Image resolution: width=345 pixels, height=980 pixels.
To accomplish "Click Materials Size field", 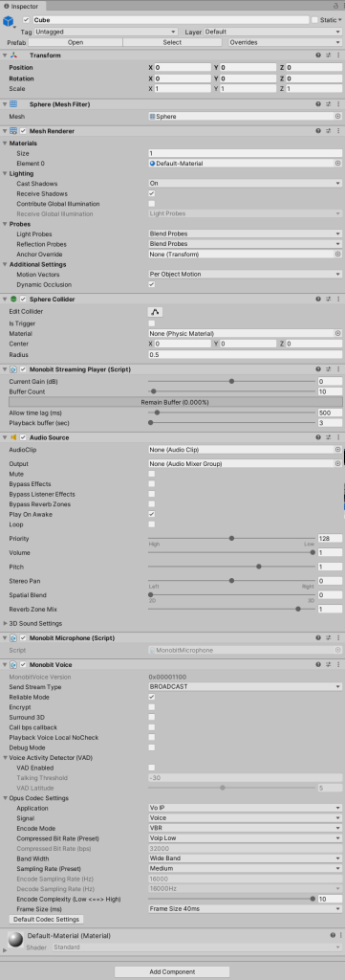I will pos(246,153).
